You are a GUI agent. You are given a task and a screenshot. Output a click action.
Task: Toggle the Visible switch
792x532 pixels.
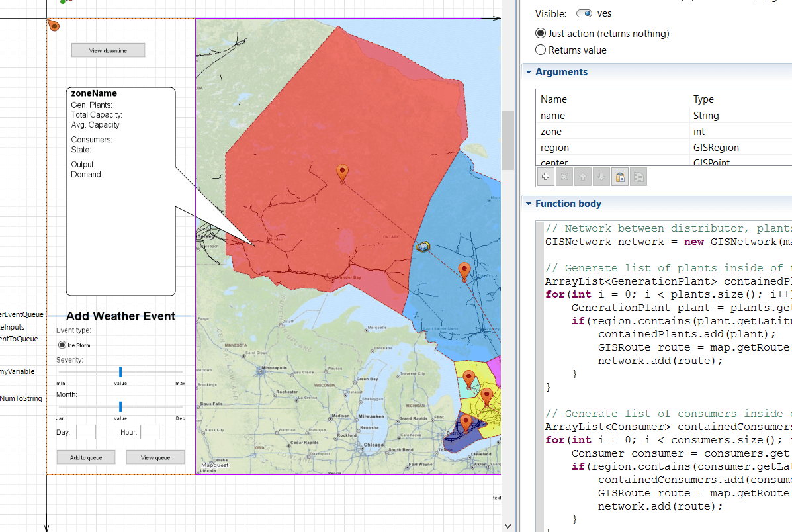click(x=584, y=13)
